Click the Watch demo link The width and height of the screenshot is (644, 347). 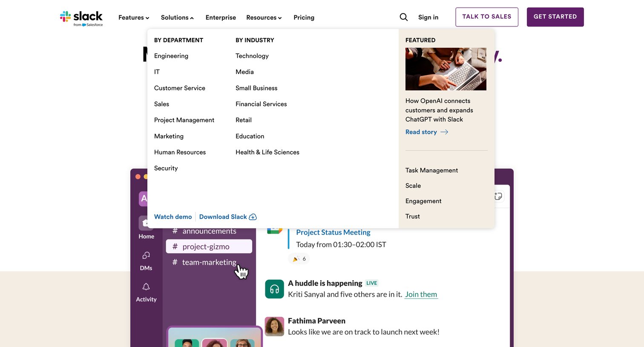click(173, 217)
